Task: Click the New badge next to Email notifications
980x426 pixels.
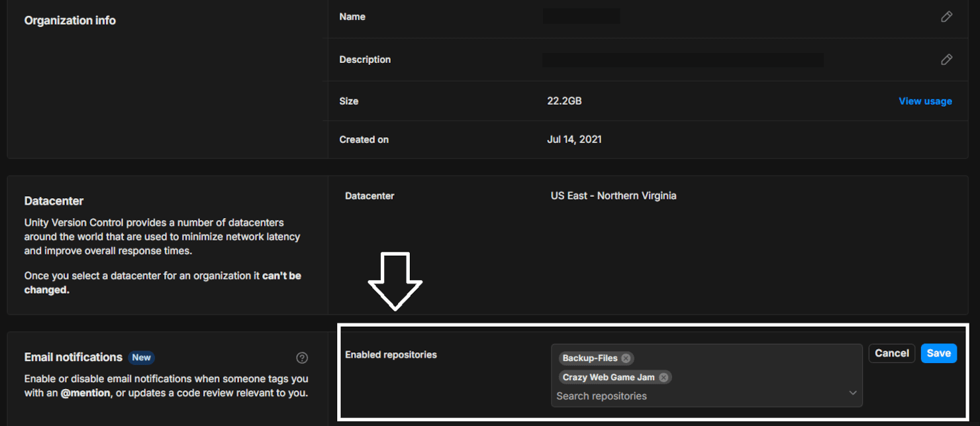Action: coord(141,357)
